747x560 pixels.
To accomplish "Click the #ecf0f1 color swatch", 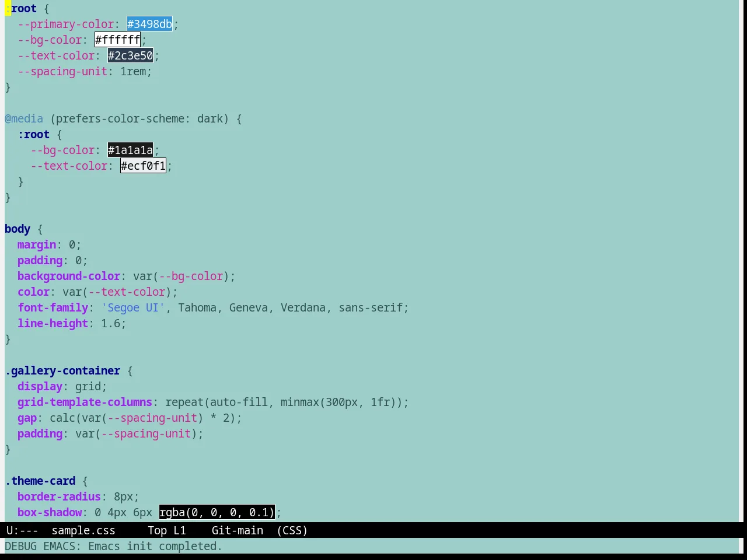I will coord(143,166).
